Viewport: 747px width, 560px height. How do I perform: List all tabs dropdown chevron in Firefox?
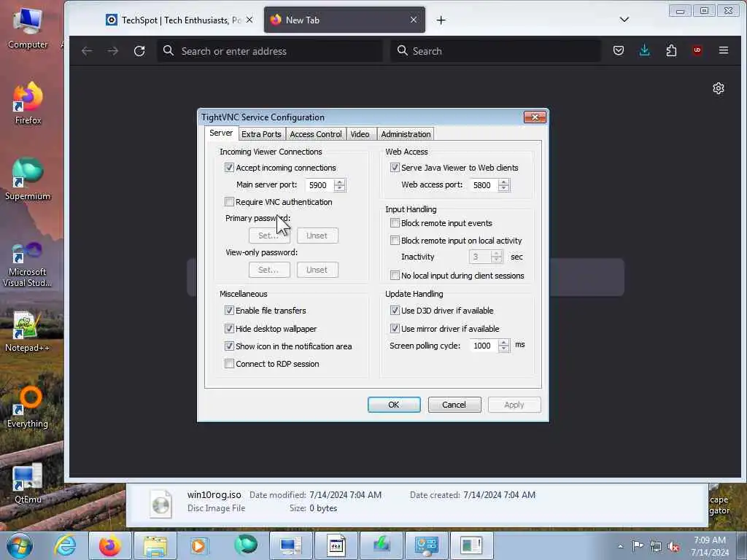coord(624,20)
